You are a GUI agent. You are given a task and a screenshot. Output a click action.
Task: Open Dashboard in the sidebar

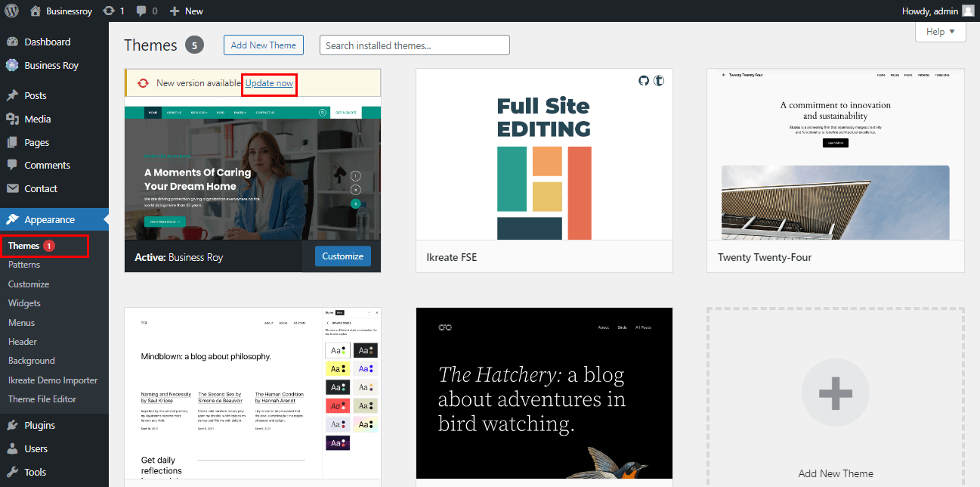click(x=47, y=42)
